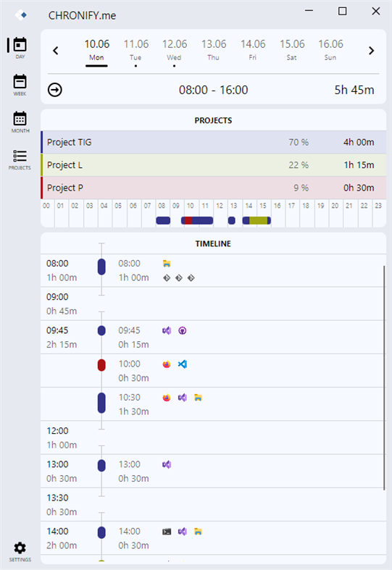Open the Month view in sidebar
The image size is (392, 570).
tap(20, 122)
